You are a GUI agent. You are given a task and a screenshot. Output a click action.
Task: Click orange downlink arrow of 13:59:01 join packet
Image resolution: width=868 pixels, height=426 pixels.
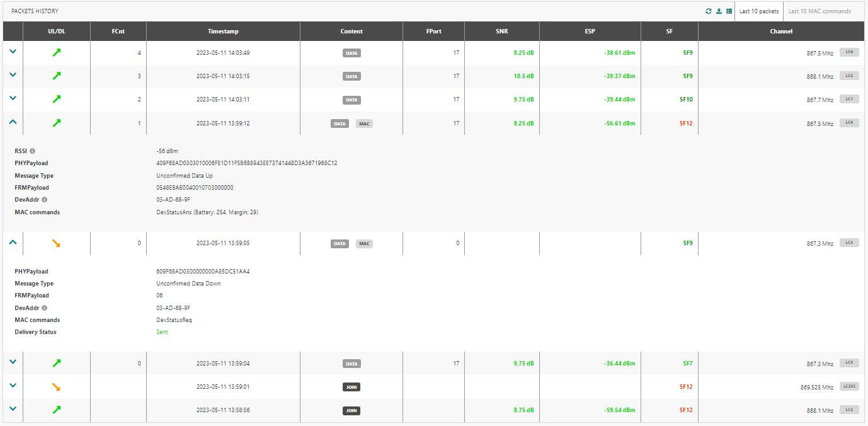(57, 387)
